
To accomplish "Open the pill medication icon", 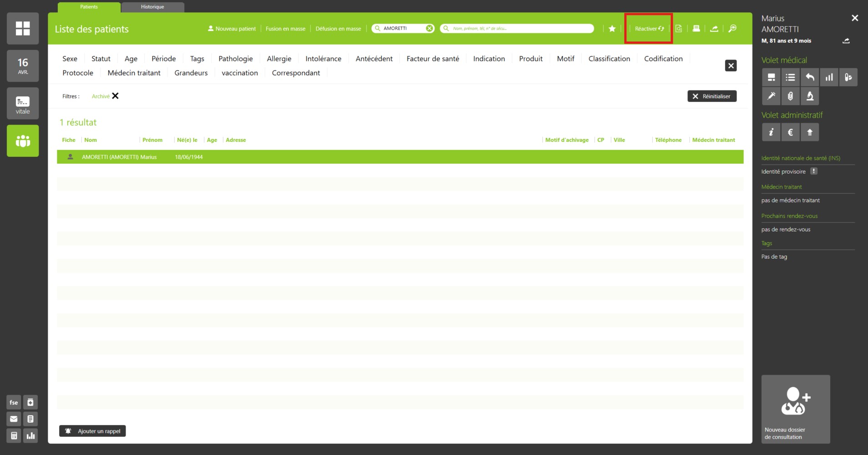I will pos(848,77).
